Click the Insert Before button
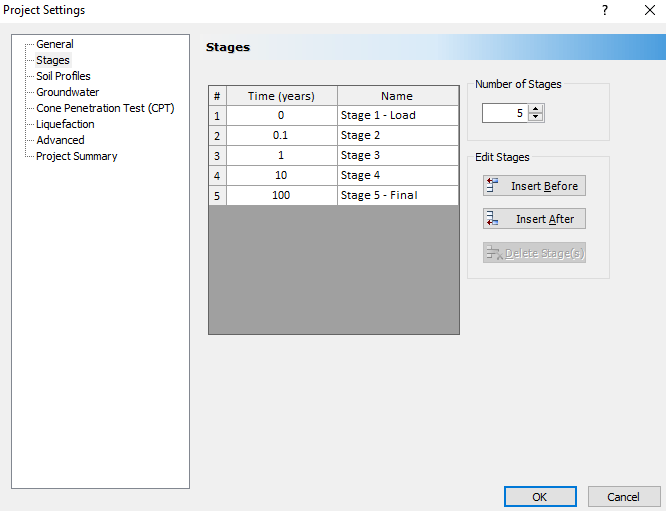 (534, 186)
